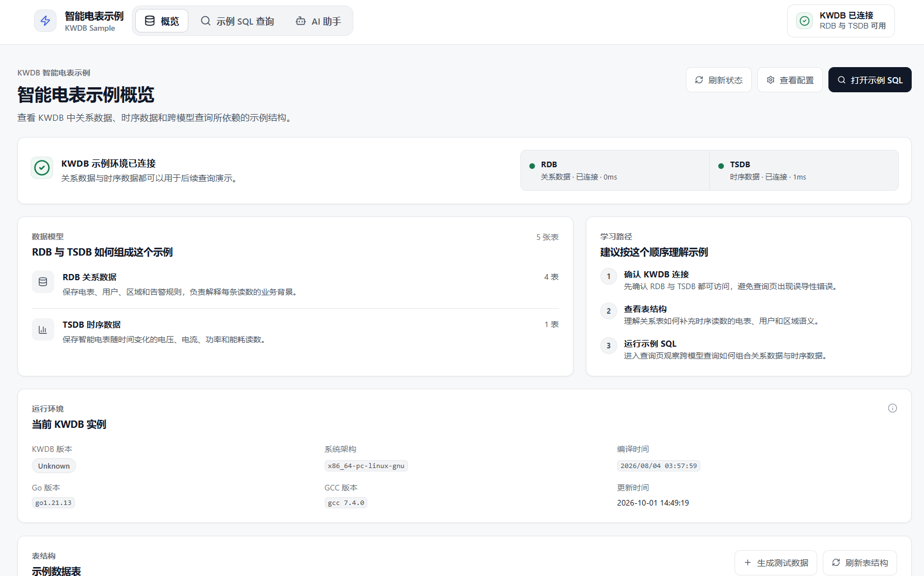Screen dimensions: 924x576
Task: Click the 查看表结构 step title
Action: pos(645,309)
